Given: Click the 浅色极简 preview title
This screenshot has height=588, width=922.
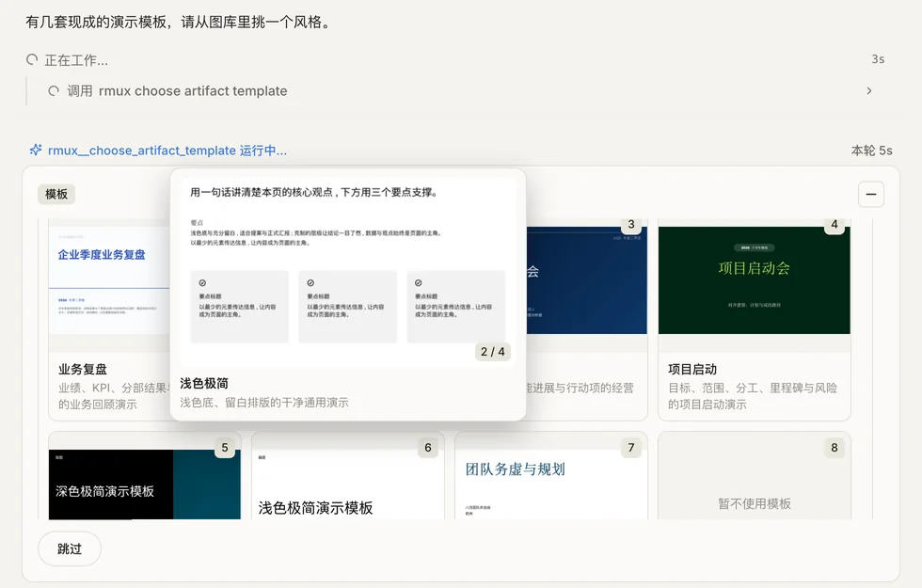Looking at the screenshot, I should click(204, 384).
